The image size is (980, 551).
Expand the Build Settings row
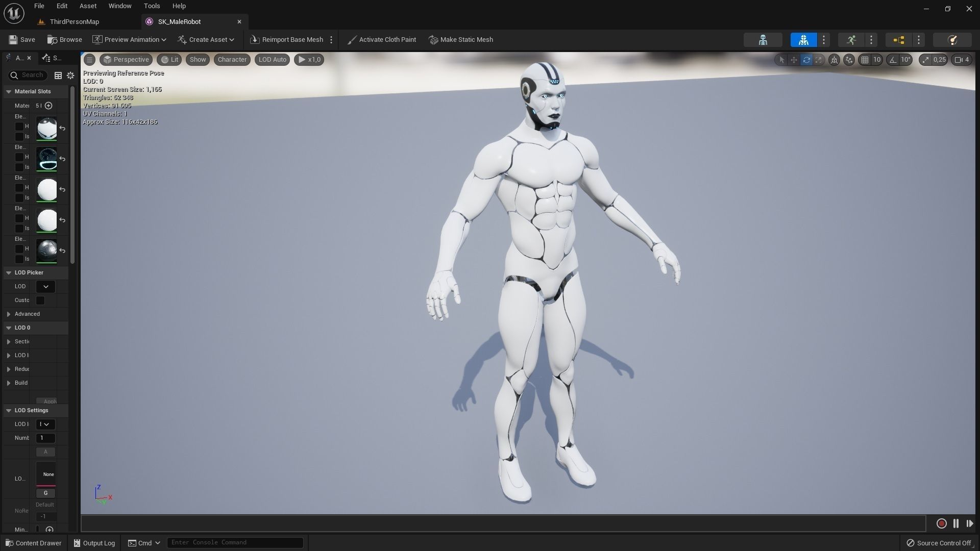pyautogui.click(x=9, y=383)
